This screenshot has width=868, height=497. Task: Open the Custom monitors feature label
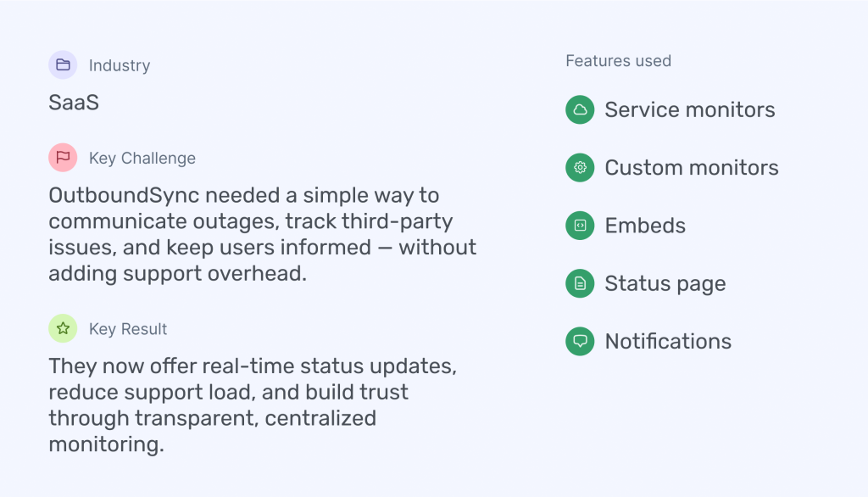point(691,167)
